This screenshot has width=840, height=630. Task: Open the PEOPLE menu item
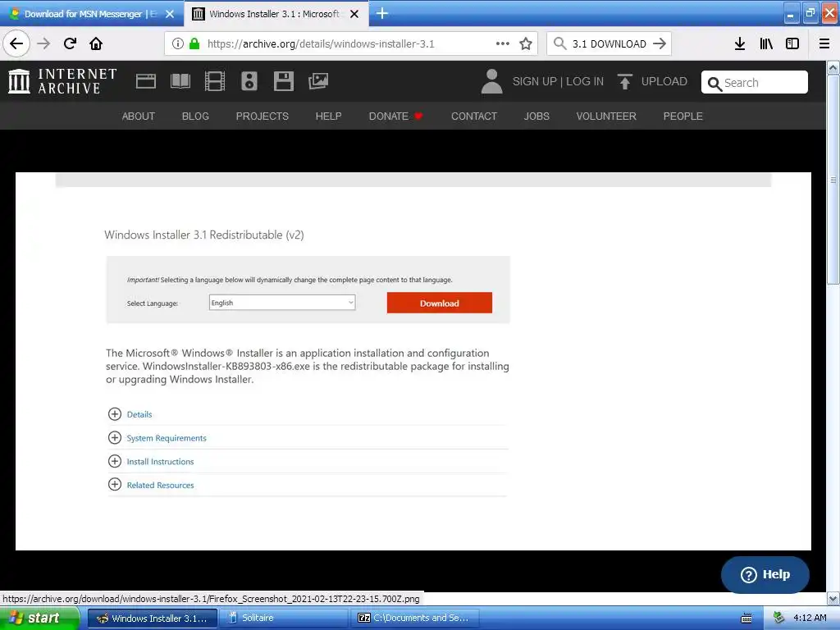[683, 116]
